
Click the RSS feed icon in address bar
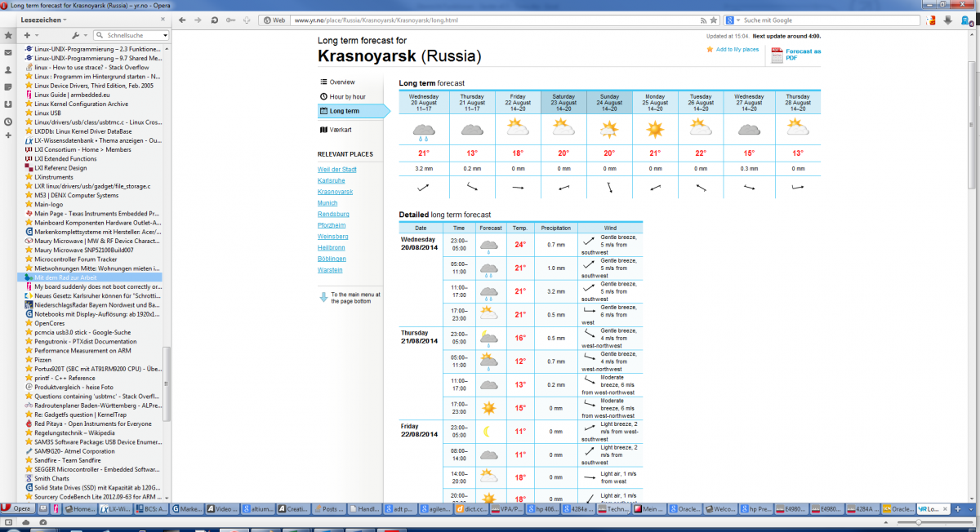(x=705, y=20)
